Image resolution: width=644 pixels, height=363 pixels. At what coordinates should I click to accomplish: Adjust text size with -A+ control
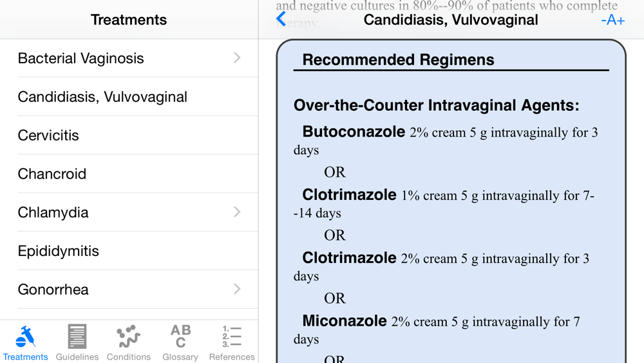(x=613, y=20)
